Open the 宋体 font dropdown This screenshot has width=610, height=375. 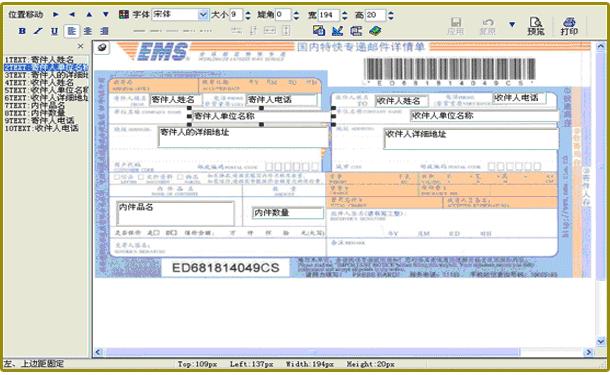203,15
